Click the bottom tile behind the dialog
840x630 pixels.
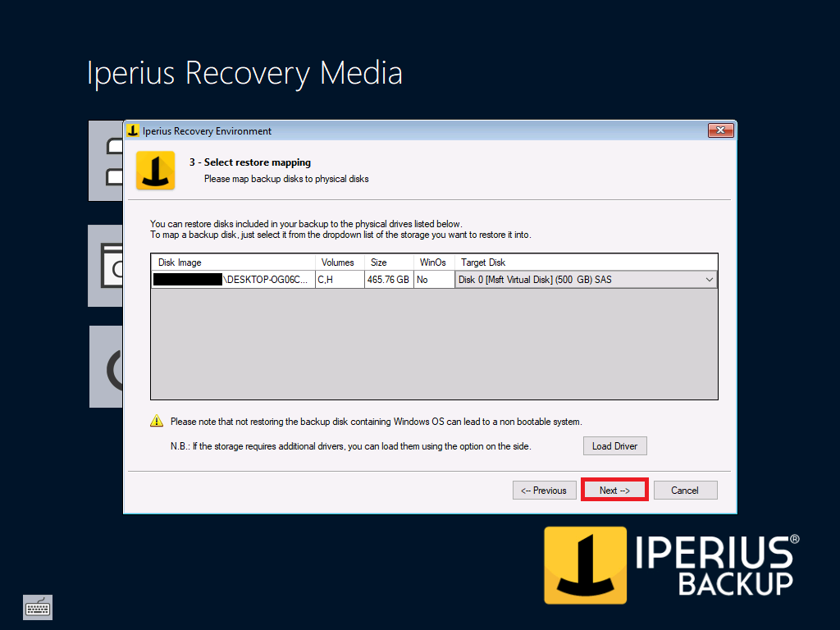(106, 367)
